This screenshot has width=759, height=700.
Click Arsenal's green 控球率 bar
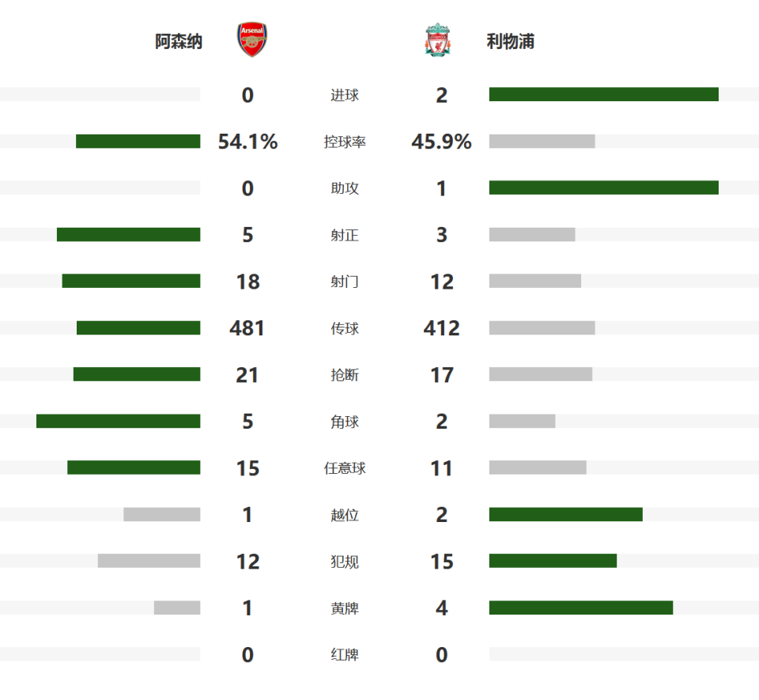138,142
